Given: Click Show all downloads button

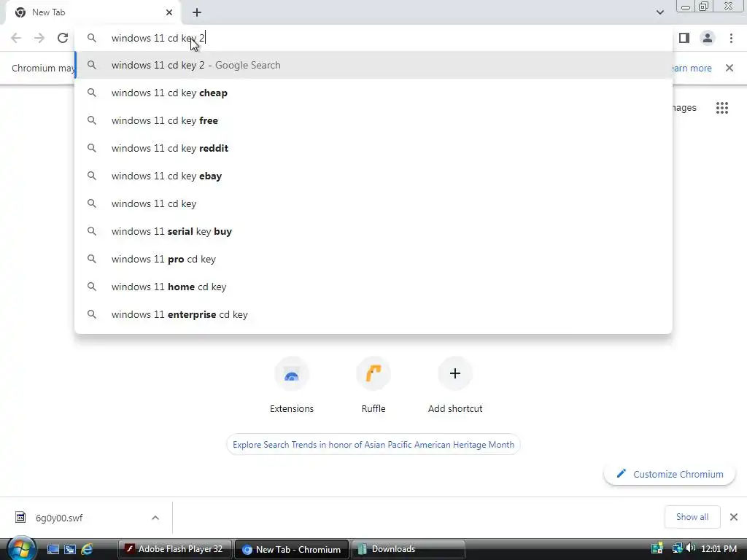Looking at the screenshot, I should tap(692, 517).
